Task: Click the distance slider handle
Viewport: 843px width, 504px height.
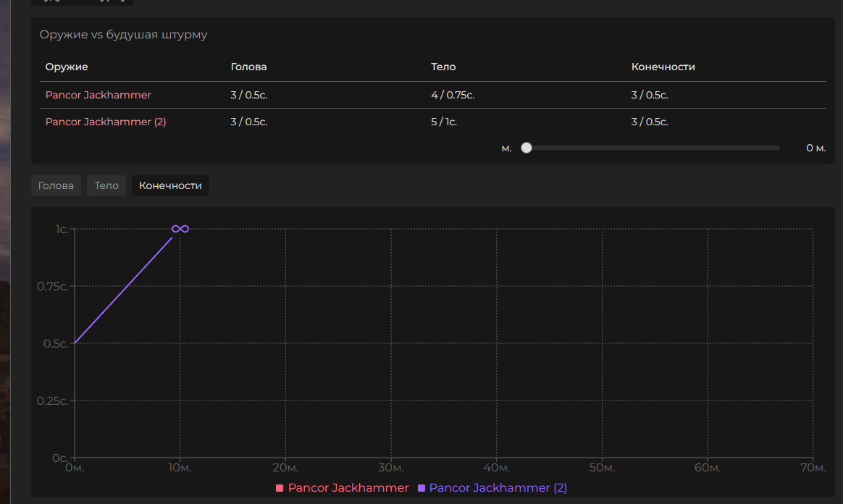Action: [x=527, y=148]
